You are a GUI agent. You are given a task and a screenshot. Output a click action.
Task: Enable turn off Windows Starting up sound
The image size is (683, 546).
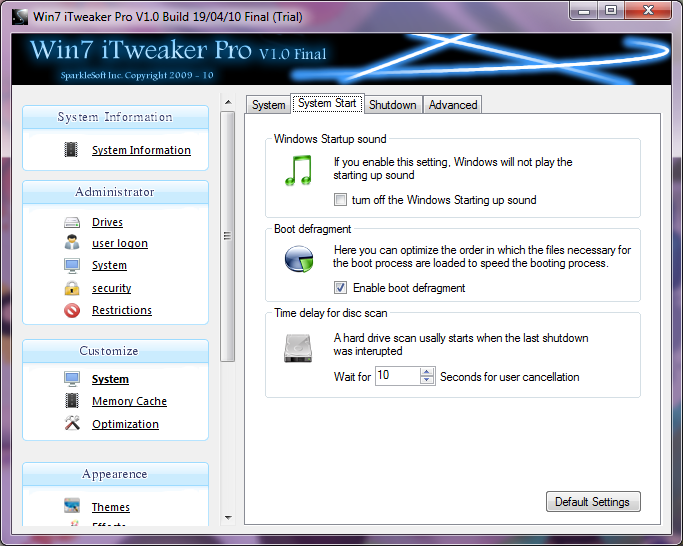340,200
